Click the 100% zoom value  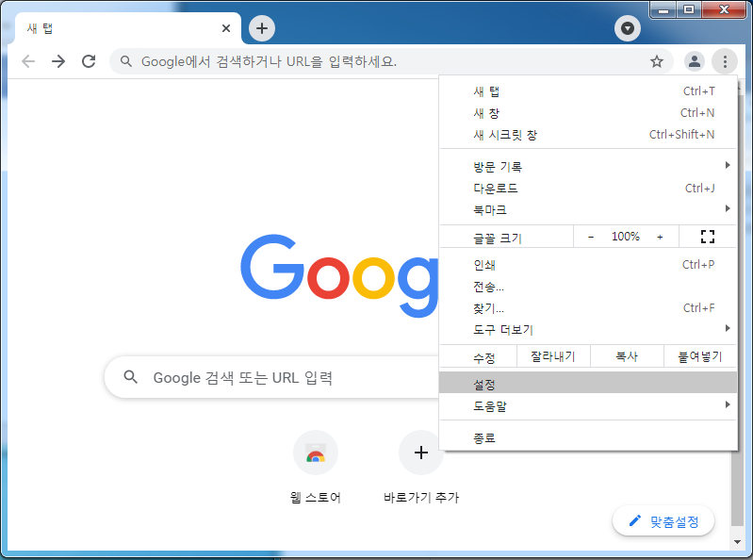625,237
